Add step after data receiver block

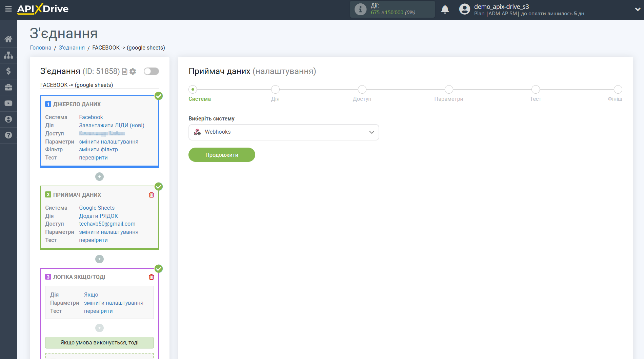pyautogui.click(x=99, y=259)
